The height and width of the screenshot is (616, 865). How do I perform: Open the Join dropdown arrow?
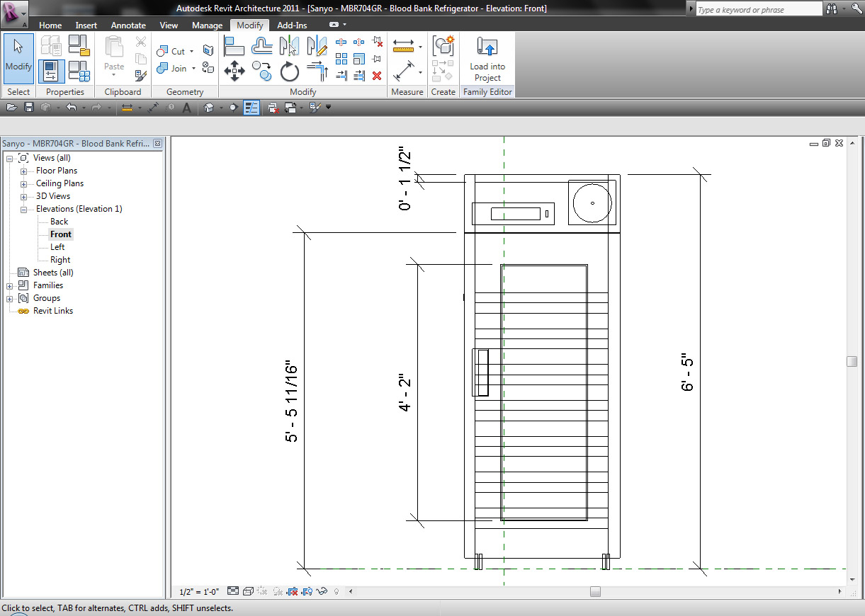pos(193,68)
